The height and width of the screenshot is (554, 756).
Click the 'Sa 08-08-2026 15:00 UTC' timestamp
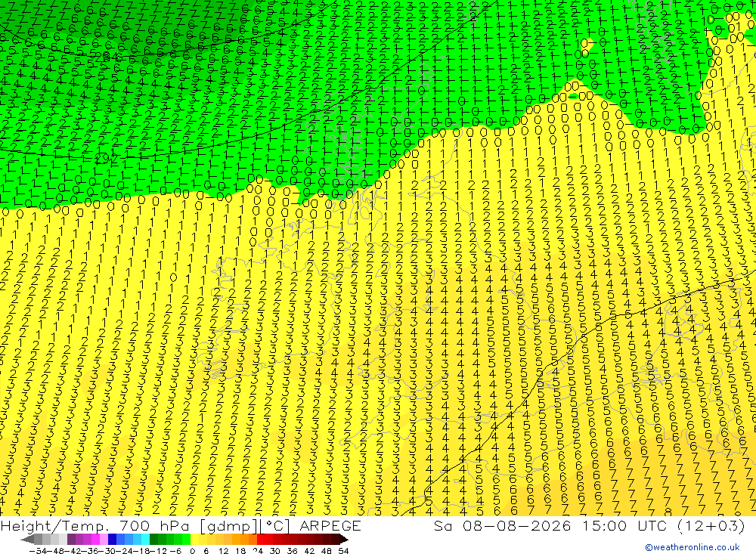pyautogui.click(x=552, y=526)
